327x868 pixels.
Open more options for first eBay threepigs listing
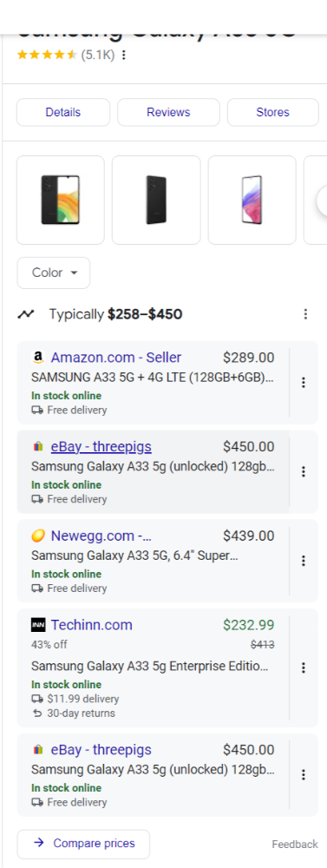coord(304,471)
